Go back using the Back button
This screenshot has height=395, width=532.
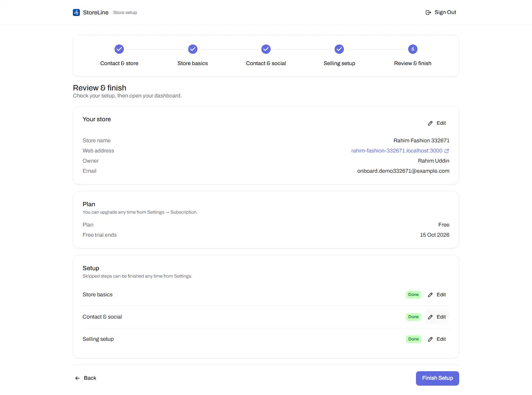pyautogui.click(x=86, y=378)
